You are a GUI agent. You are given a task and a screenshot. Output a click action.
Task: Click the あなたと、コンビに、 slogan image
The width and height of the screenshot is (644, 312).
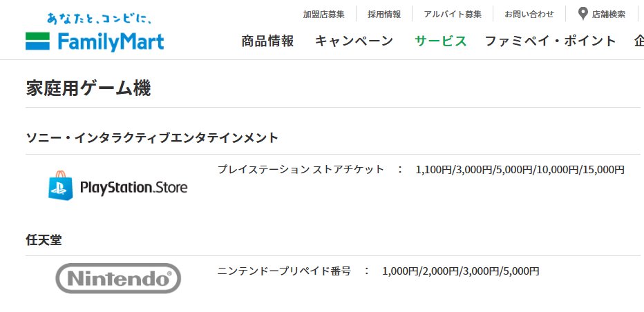point(100,19)
